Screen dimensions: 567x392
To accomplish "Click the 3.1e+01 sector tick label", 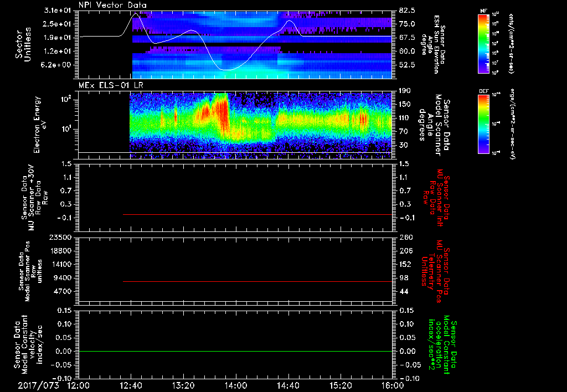I will pyautogui.click(x=57, y=11).
